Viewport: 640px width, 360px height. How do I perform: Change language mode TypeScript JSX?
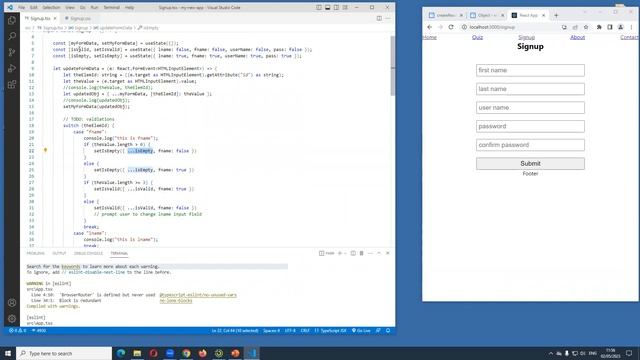coord(331,331)
